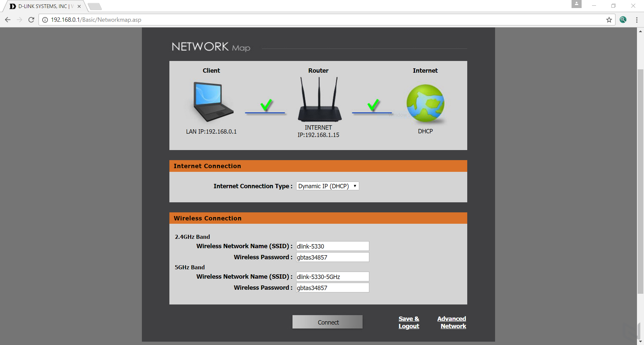
Task: Click the Chrome profile icon in the title bar
Action: [x=577, y=4]
